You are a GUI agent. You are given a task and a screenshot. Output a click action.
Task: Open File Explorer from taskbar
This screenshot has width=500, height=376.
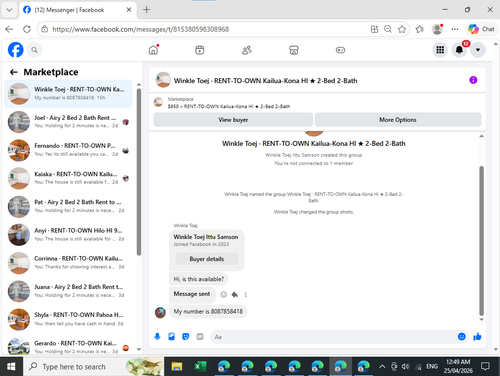tap(177, 367)
